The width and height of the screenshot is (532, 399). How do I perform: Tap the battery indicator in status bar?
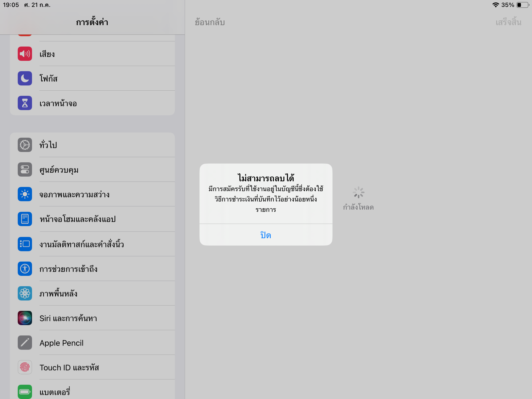(x=523, y=5)
